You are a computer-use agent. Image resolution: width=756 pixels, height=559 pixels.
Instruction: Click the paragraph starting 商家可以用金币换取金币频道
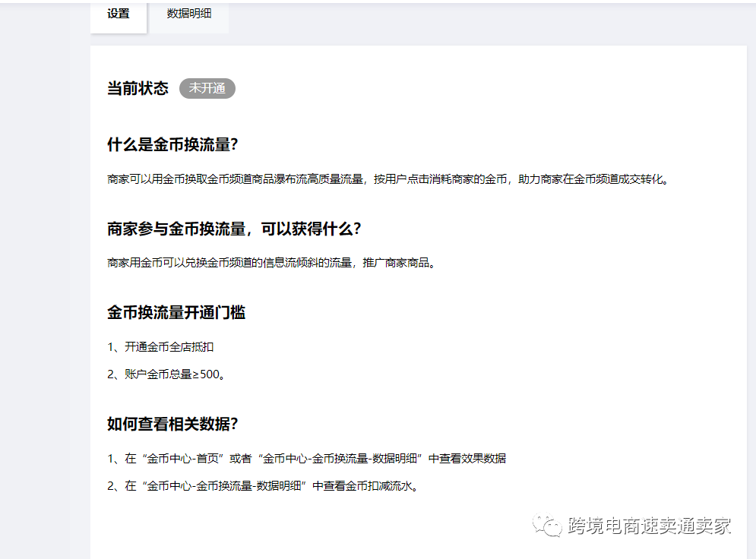(x=388, y=180)
